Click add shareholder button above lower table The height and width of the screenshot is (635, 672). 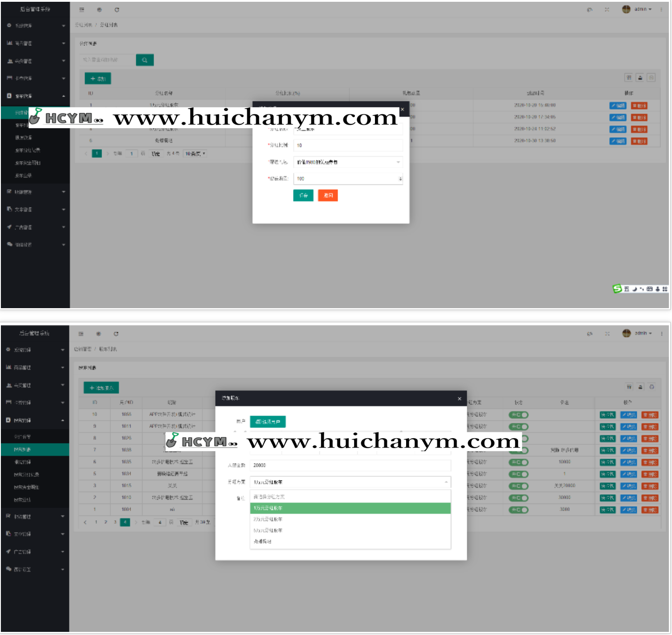[102, 388]
